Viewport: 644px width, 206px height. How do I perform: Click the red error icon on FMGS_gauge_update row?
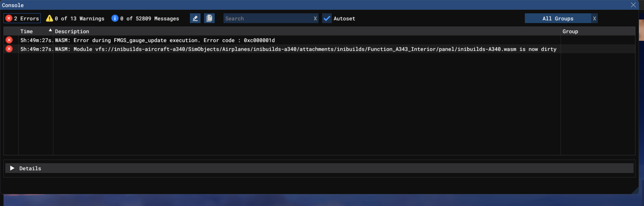point(9,40)
